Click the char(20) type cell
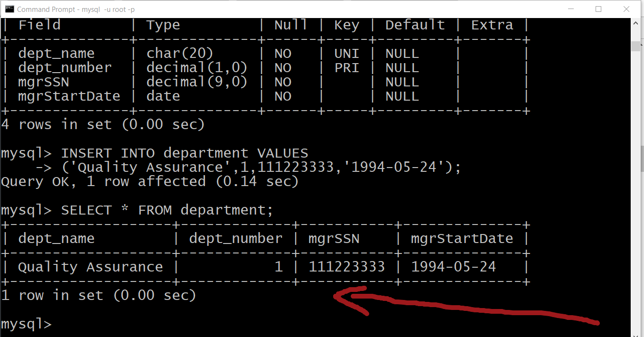 pyautogui.click(x=180, y=54)
